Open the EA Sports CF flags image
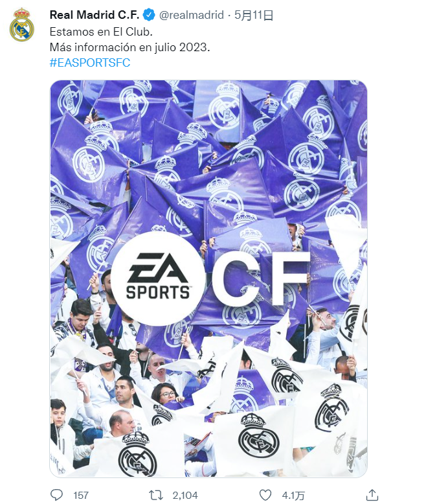 pyautogui.click(x=208, y=279)
